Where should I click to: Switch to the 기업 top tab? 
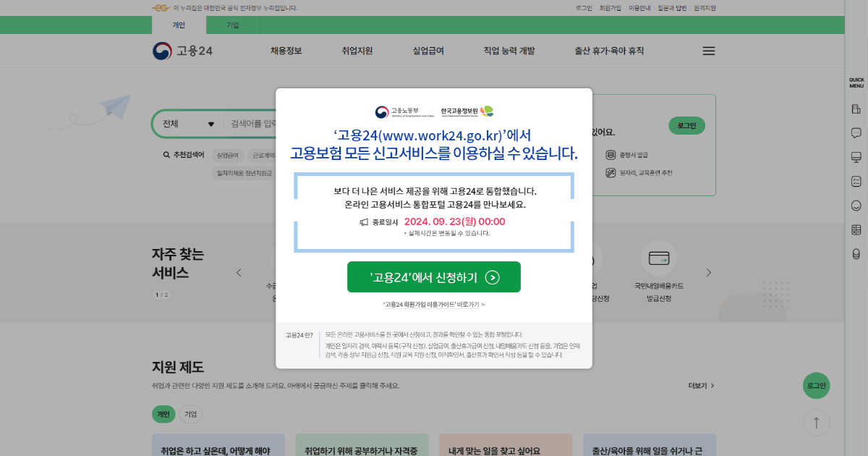pyautogui.click(x=233, y=25)
